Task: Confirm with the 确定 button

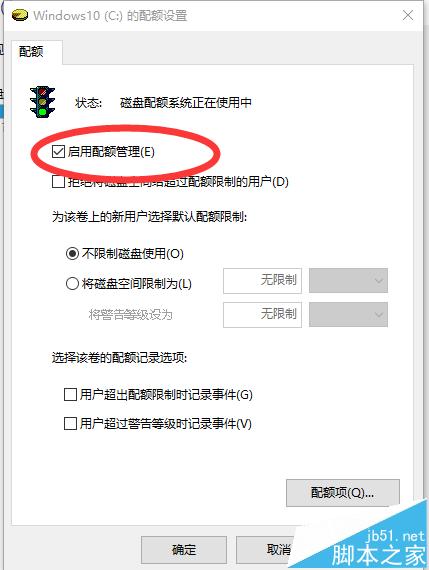Action: point(184,549)
